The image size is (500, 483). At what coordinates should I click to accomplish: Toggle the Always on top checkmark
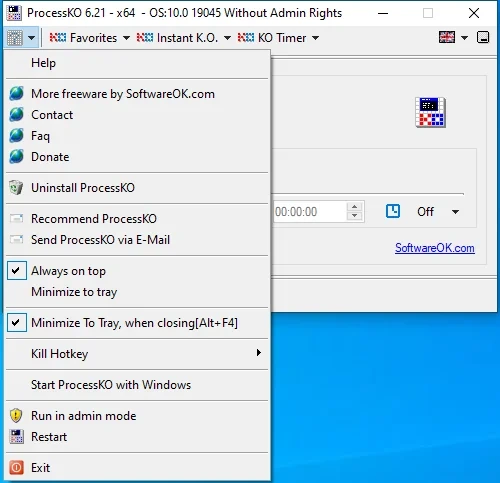pyautogui.click(x=17, y=271)
